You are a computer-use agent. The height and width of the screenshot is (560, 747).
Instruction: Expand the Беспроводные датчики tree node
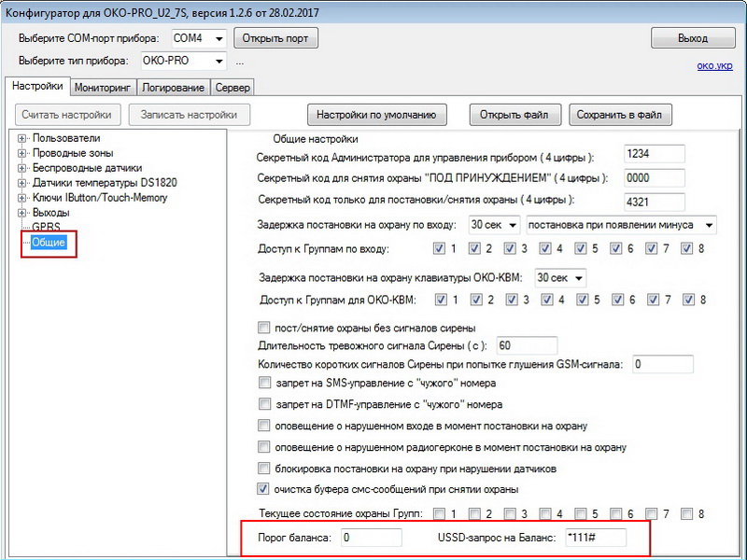[x=21, y=168]
